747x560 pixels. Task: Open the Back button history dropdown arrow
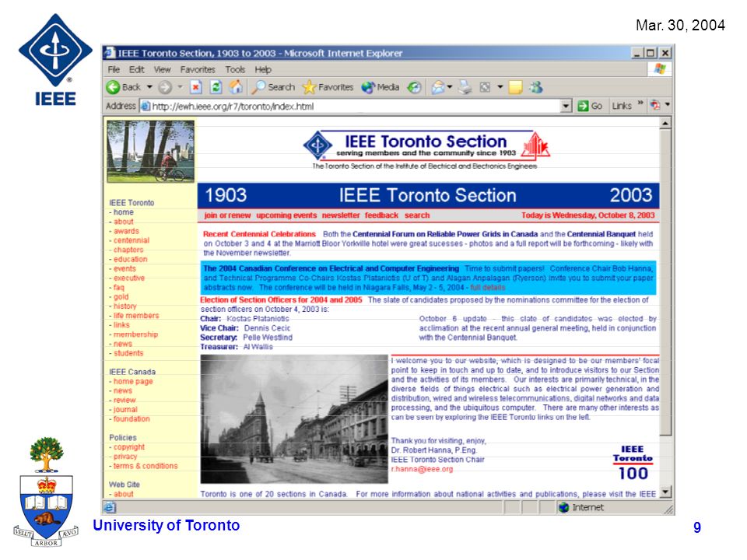pyautogui.click(x=149, y=87)
